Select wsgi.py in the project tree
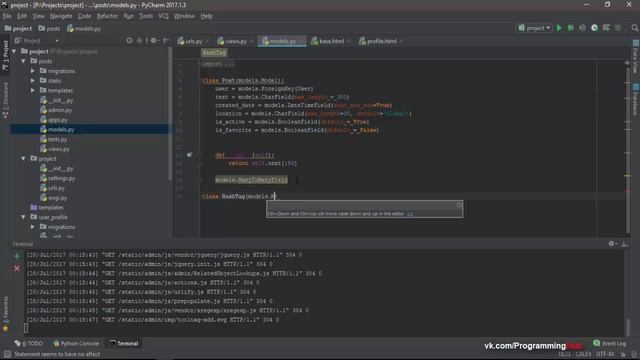The height and width of the screenshot is (360, 640). [53, 198]
